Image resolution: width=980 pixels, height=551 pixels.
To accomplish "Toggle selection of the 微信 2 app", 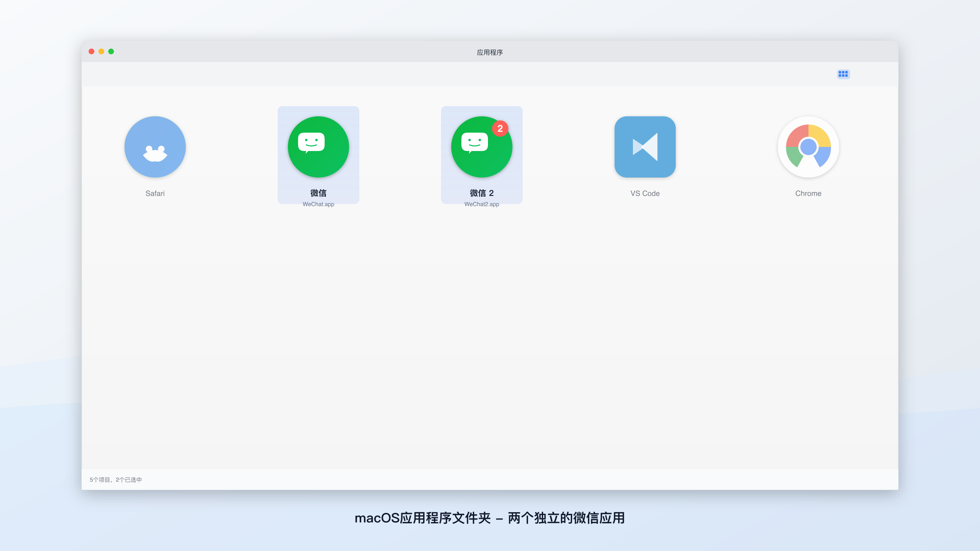I will click(x=481, y=155).
